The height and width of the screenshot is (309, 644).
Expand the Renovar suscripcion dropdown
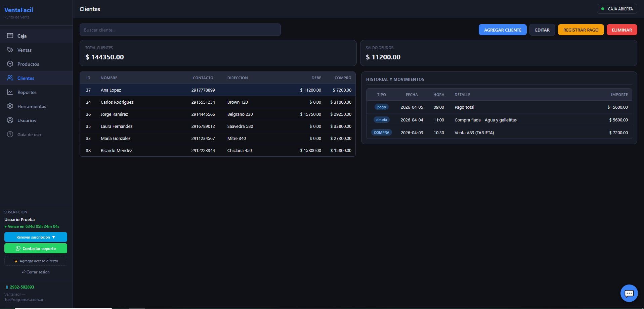[36, 237]
